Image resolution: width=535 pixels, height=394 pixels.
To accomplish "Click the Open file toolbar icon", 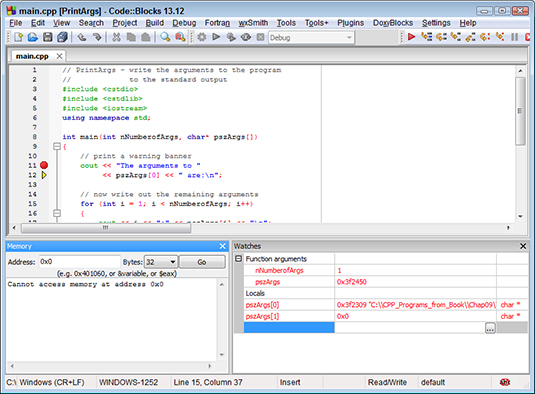I will click(33, 37).
